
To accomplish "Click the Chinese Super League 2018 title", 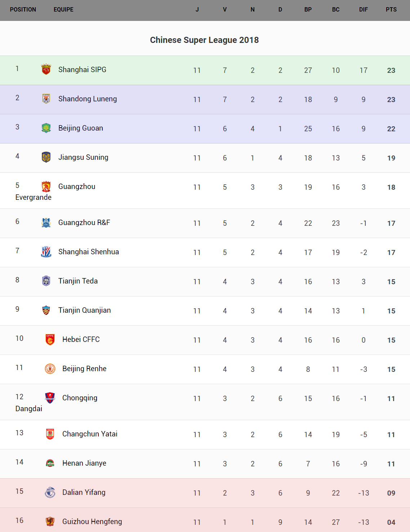I will (204, 40).
